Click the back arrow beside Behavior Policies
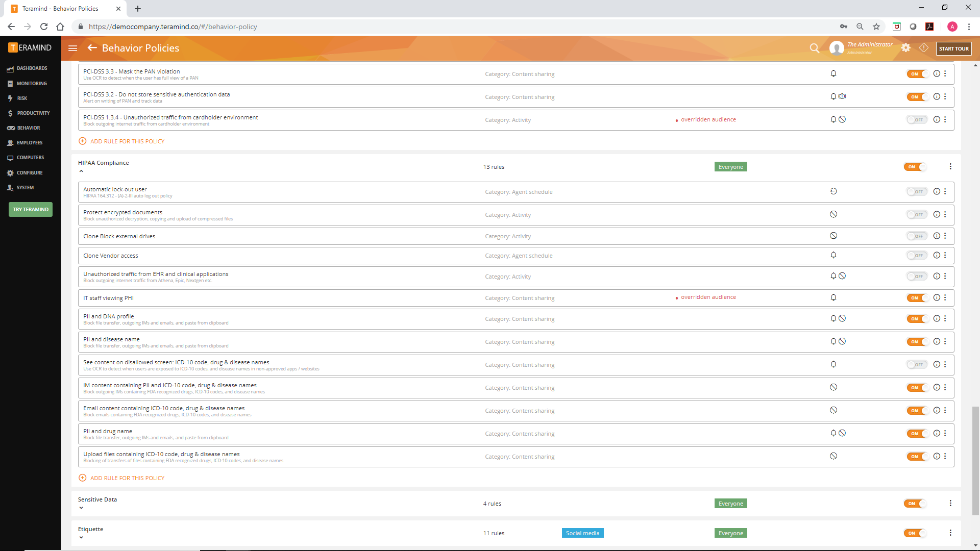This screenshot has height=551, width=980. 92,48
